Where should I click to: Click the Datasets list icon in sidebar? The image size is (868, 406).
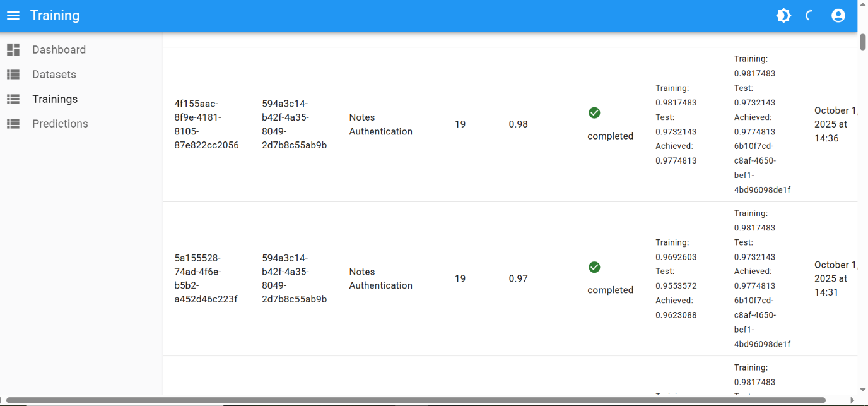pyautogui.click(x=13, y=75)
